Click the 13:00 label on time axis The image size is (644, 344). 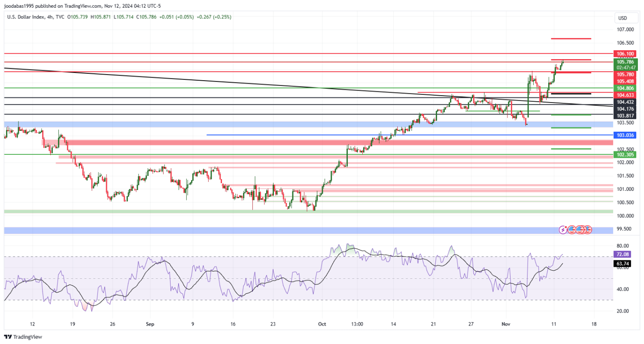click(357, 324)
